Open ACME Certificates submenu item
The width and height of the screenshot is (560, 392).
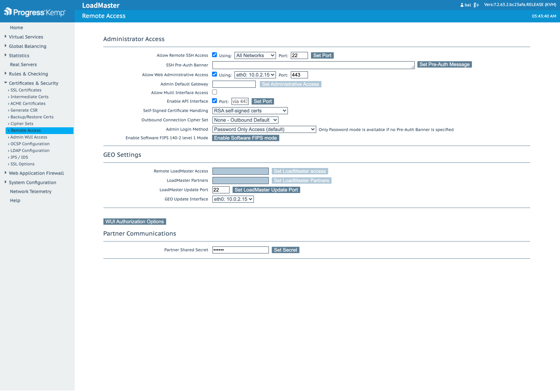tap(28, 104)
